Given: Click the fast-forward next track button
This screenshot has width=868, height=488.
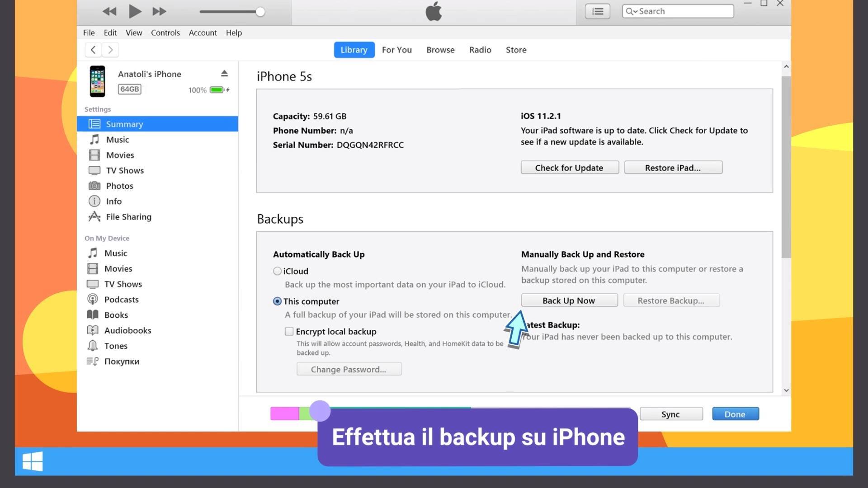Looking at the screenshot, I should coord(159,11).
